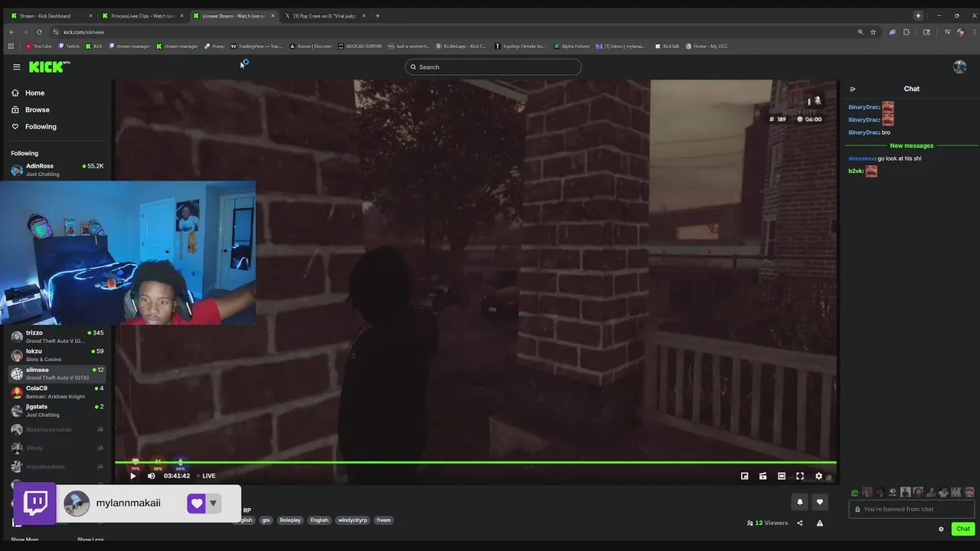
Task: Open offline Natallereynolds channel
Action: [57, 429]
